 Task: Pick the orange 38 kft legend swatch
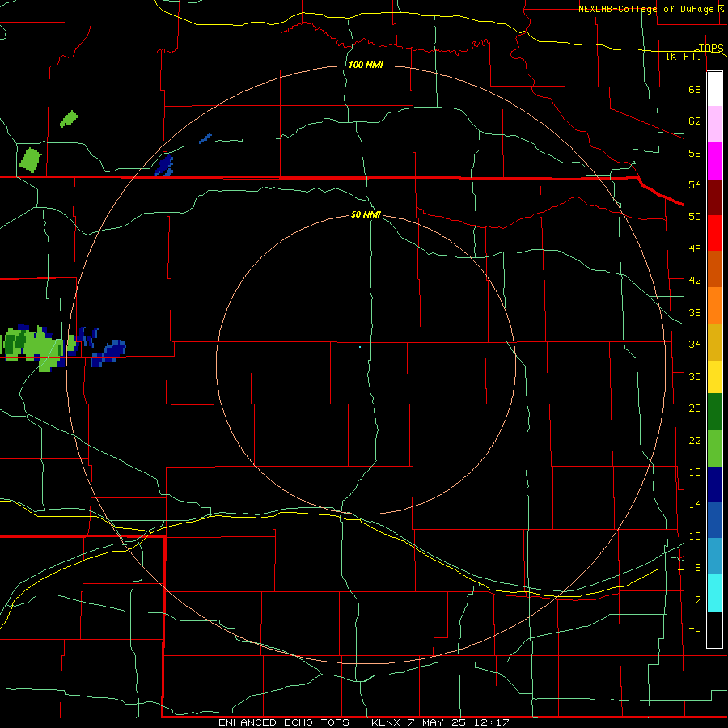(714, 305)
